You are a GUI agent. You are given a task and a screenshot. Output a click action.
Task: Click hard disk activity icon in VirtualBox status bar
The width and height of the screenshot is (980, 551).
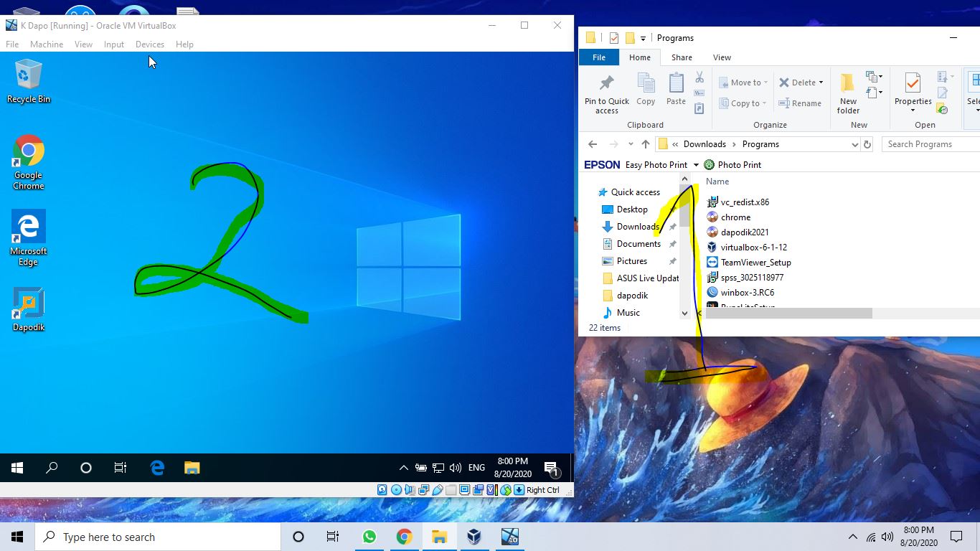pyautogui.click(x=382, y=490)
